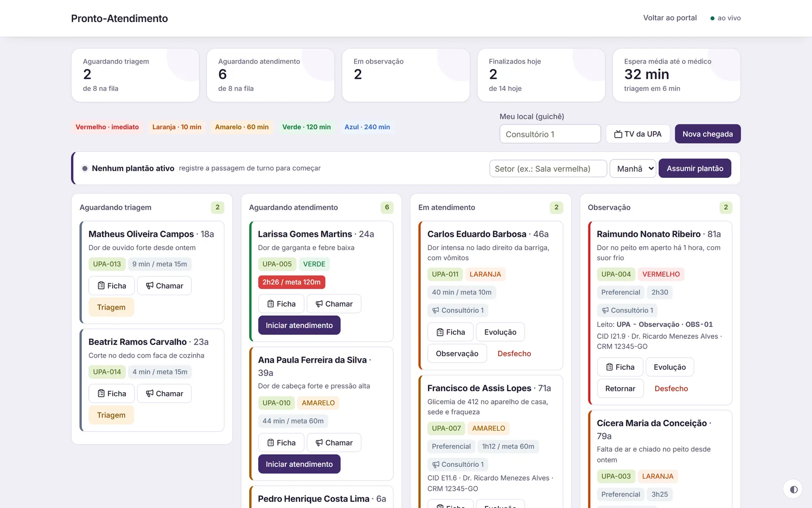Chamar Matheus Oliveira Campos
The image size is (812, 508).
click(x=164, y=286)
